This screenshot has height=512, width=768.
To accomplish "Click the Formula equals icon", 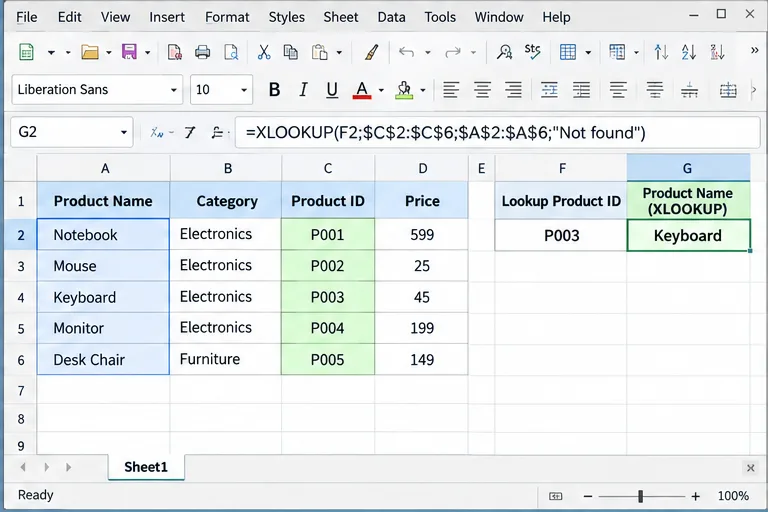I will click(217, 132).
